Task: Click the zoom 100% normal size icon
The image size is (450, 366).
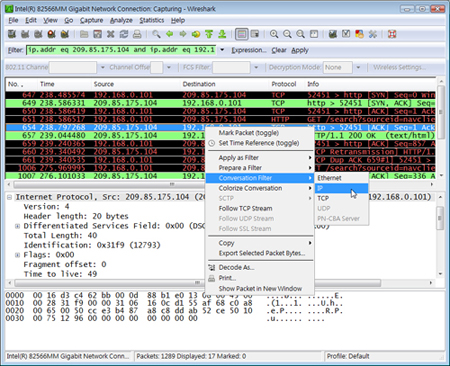Action: click(x=301, y=34)
